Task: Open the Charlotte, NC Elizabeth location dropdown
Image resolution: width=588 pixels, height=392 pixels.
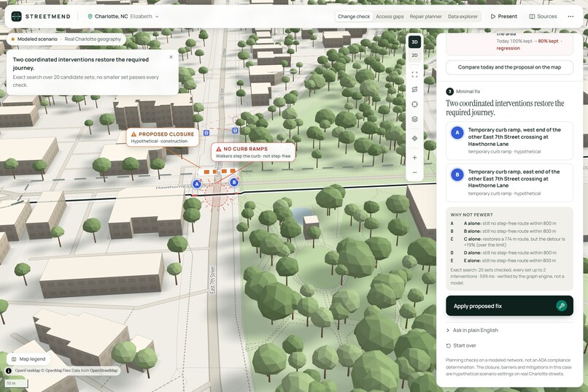Action: click(123, 17)
